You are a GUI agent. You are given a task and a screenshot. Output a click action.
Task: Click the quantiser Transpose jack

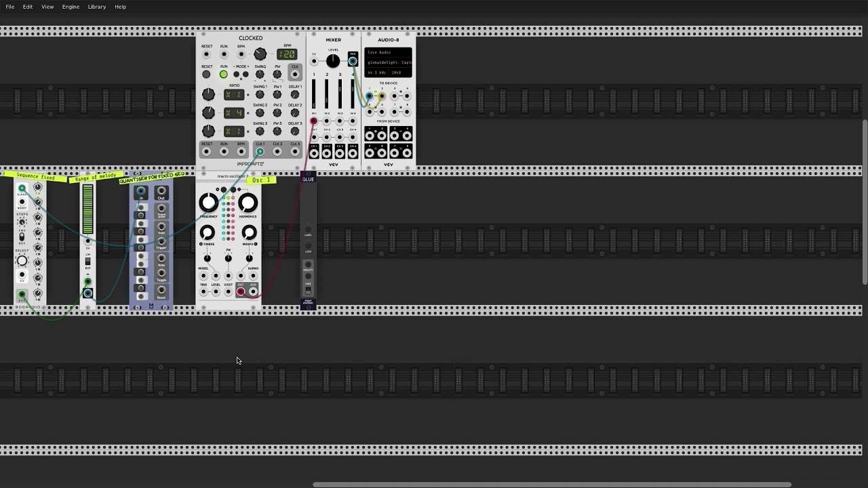[x=161, y=208]
